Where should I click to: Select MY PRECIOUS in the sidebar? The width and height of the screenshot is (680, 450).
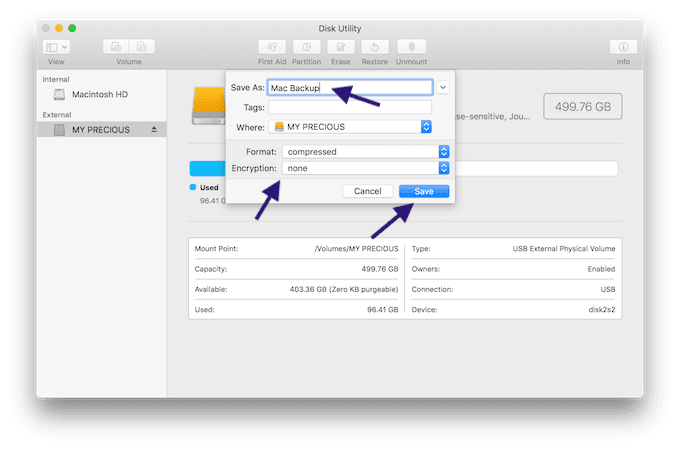101,130
